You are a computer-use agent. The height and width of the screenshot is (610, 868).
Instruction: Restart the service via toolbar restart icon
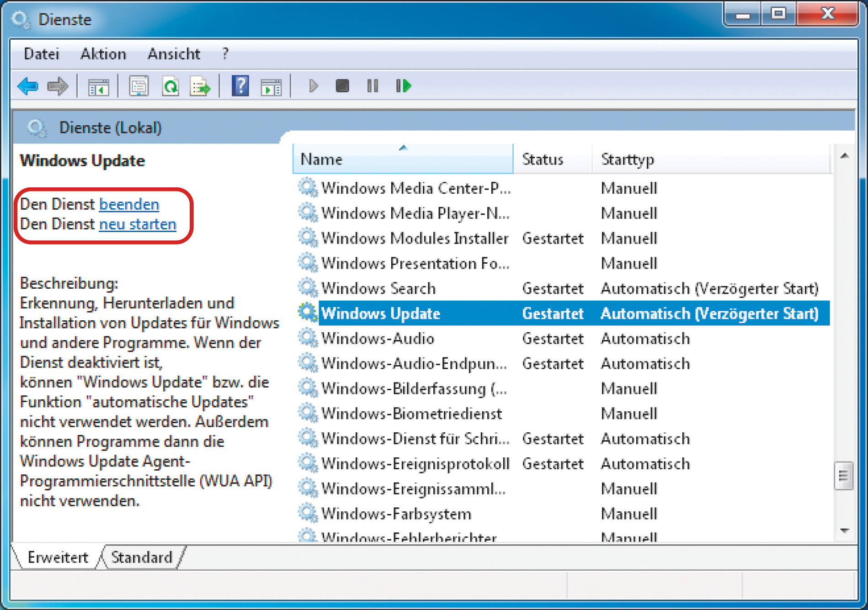(403, 86)
